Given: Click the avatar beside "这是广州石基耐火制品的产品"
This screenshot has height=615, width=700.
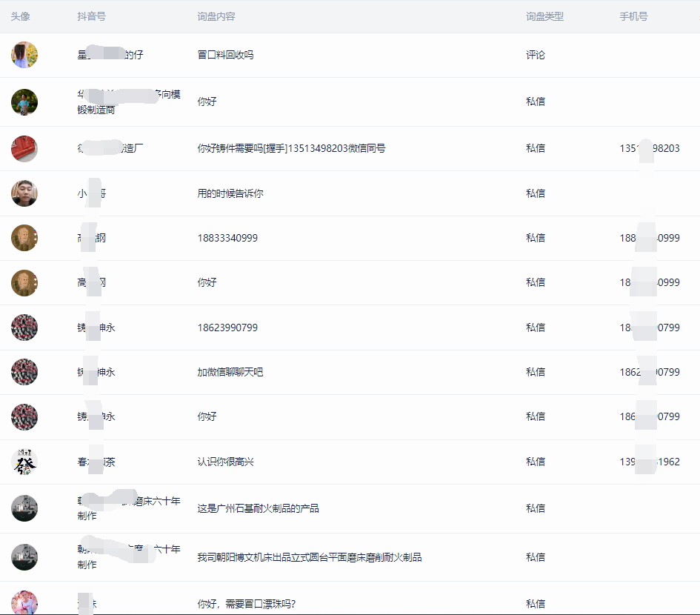Looking at the screenshot, I should tap(24, 508).
